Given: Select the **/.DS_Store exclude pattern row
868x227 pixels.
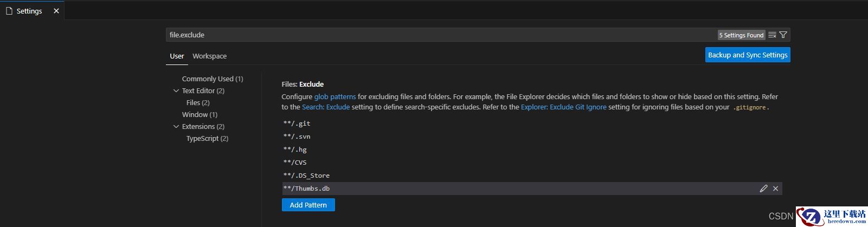Looking at the screenshot, I should coord(532,176).
